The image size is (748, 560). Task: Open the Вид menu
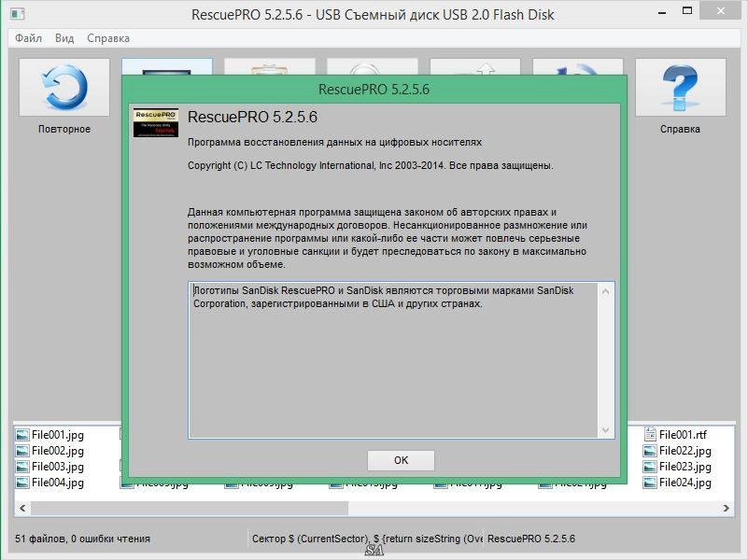(x=64, y=38)
